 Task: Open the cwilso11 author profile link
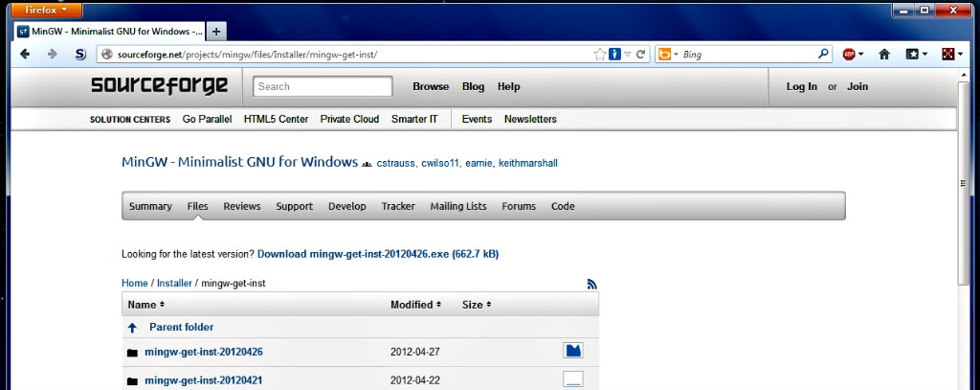440,164
